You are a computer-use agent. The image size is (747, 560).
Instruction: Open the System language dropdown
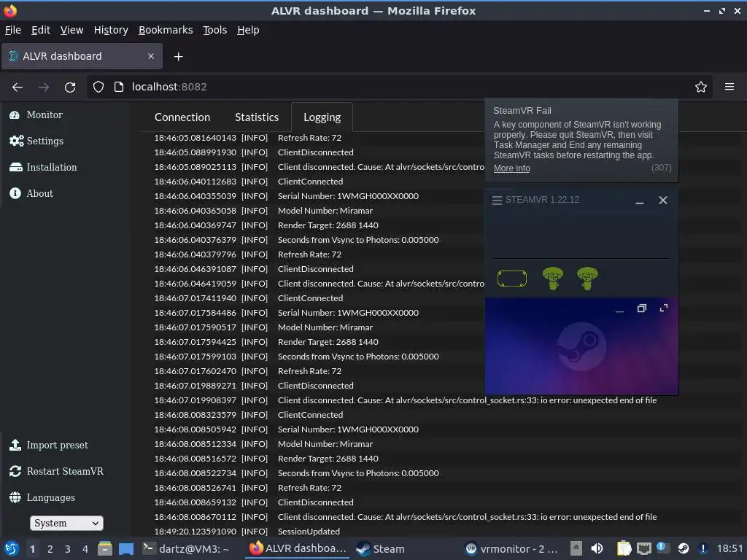[x=66, y=523]
